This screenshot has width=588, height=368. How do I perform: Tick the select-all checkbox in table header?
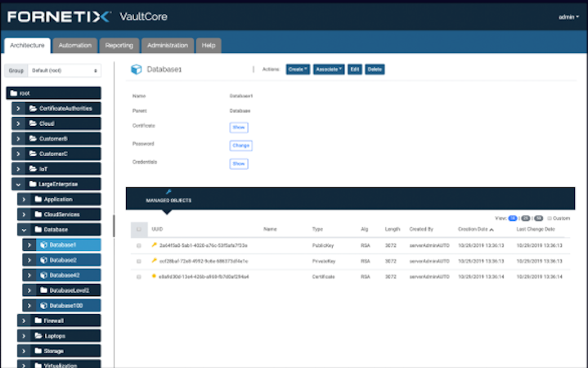[139, 229]
